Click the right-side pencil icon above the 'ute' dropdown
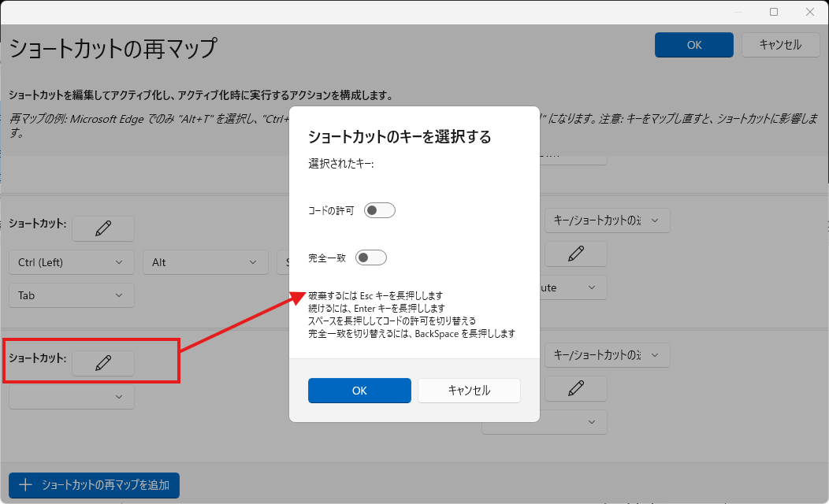The height and width of the screenshot is (504, 829). (x=576, y=254)
